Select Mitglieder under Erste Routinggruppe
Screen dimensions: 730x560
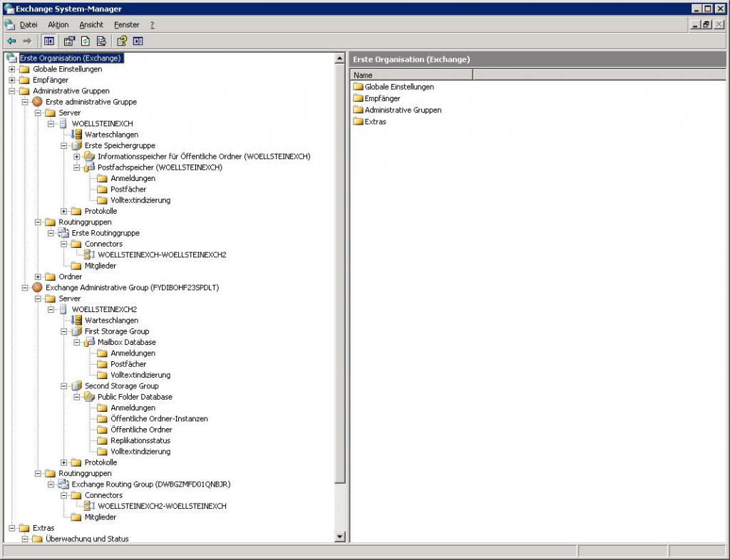(x=100, y=266)
